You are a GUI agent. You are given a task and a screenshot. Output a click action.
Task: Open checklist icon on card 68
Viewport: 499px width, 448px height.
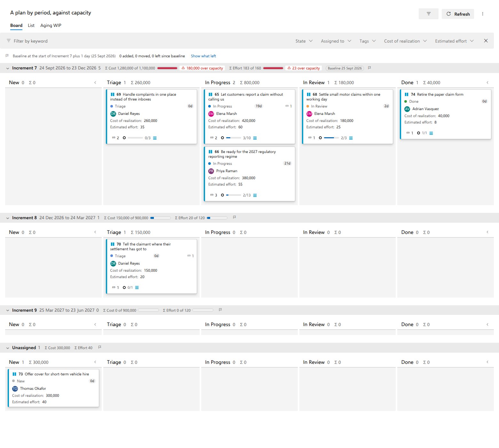(x=351, y=138)
